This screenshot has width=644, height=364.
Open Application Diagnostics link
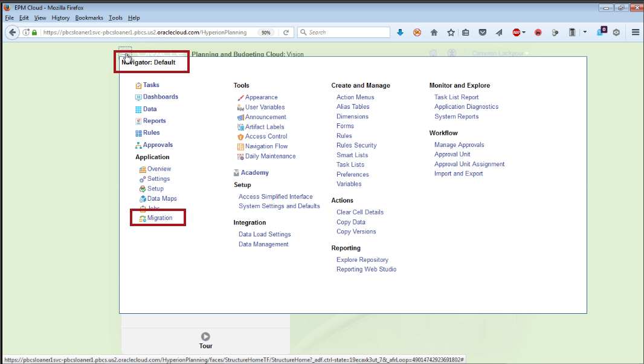point(466,107)
